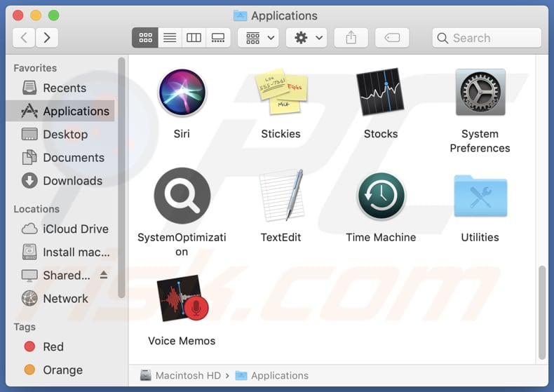Open System Preferences gear icon

(x=480, y=92)
